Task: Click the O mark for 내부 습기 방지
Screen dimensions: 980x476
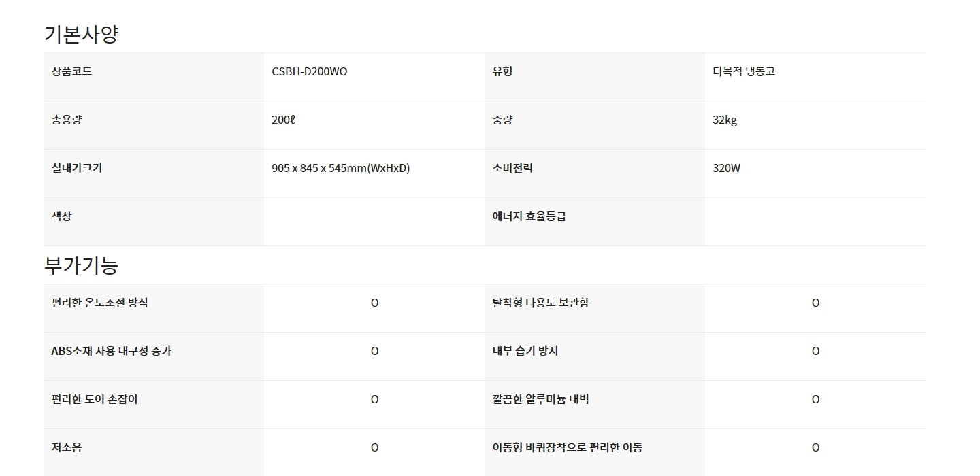Action: tap(815, 351)
